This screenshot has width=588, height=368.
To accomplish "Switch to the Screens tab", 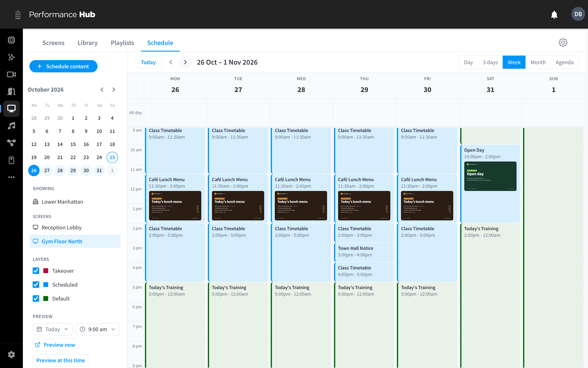I will pyautogui.click(x=53, y=43).
